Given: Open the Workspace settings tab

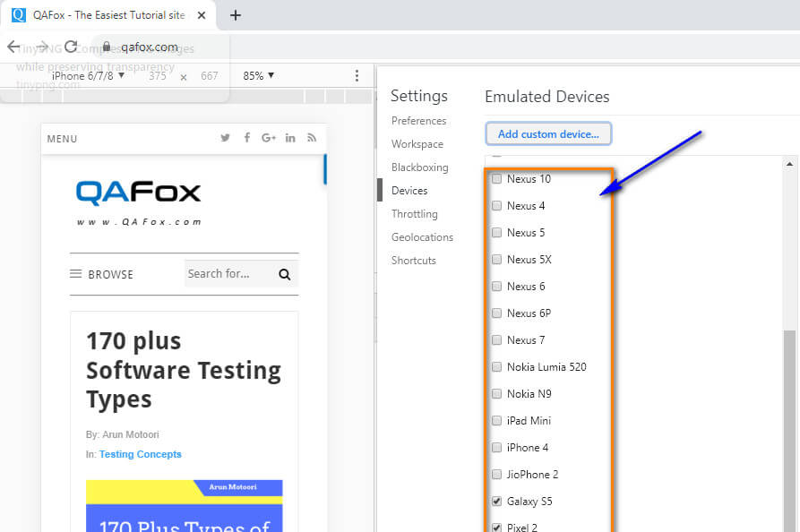Looking at the screenshot, I should 417,144.
